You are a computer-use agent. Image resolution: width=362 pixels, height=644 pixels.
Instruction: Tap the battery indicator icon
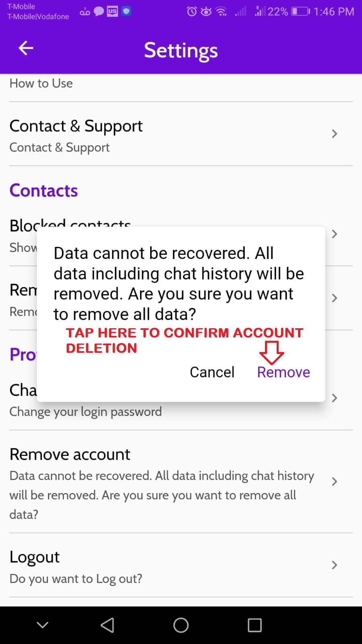301,11
